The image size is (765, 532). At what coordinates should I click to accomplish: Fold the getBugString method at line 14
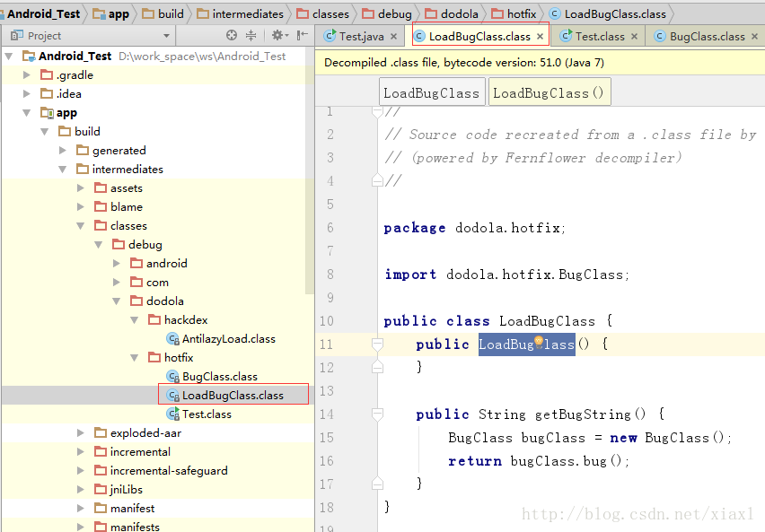click(x=377, y=415)
